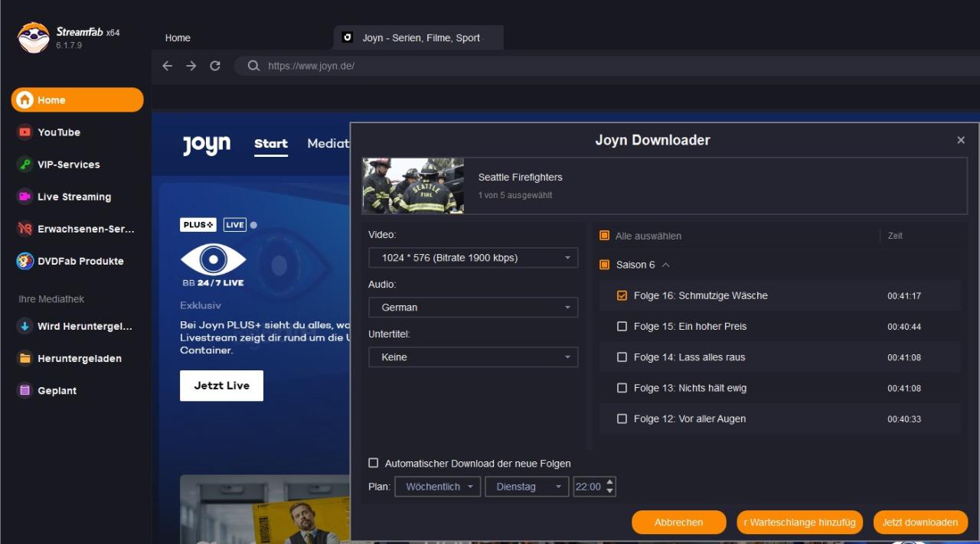Open the Untertitel dropdown
This screenshot has width=980, height=544.
pos(472,357)
